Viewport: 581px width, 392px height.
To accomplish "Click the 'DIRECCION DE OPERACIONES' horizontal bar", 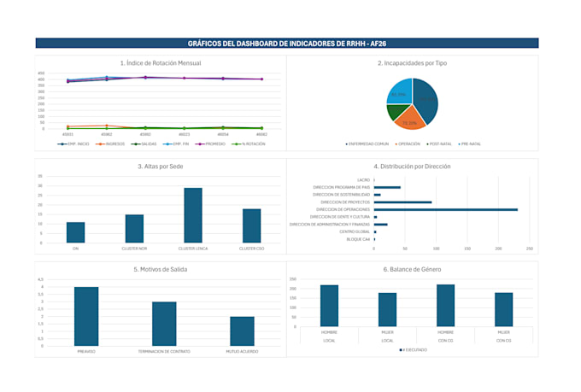I will click(446, 210).
